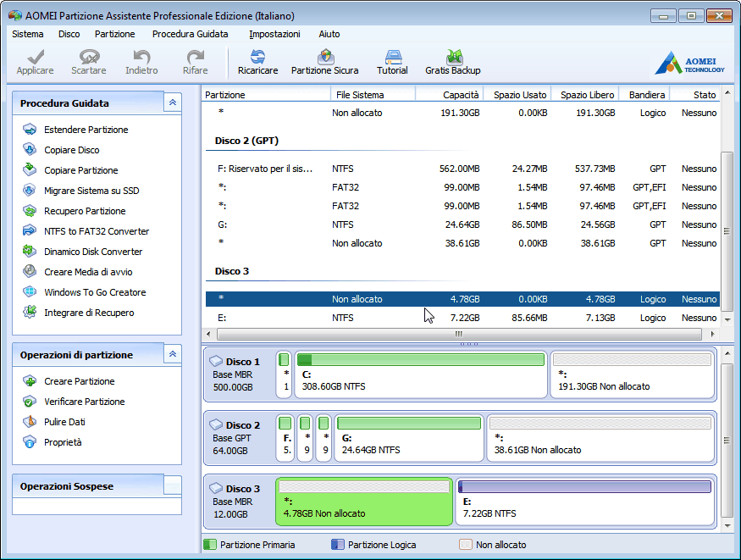This screenshot has height=560, width=741.
Task: Open Partizione Sicura tool
Action: coord(324,62)
